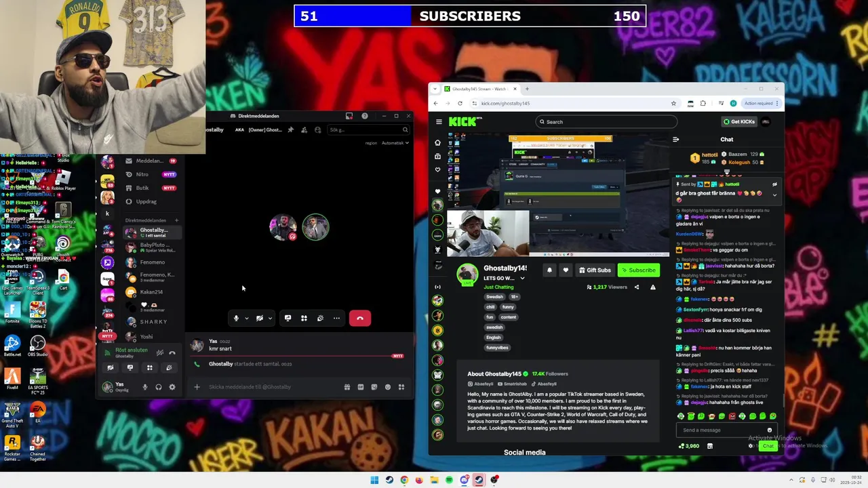Viewport: 868px width, 488px height.
Task: Click the Discord search box
Action: click(x=368, y=129)
